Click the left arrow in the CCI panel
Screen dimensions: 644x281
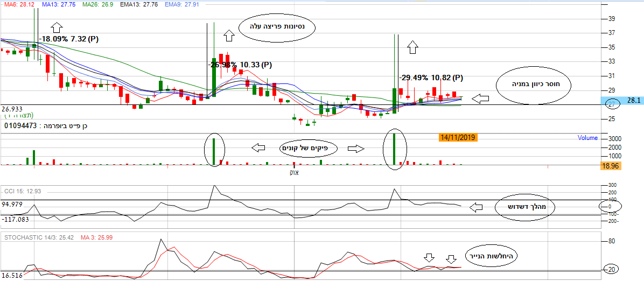pyautogui.click(x=477, y=207)
